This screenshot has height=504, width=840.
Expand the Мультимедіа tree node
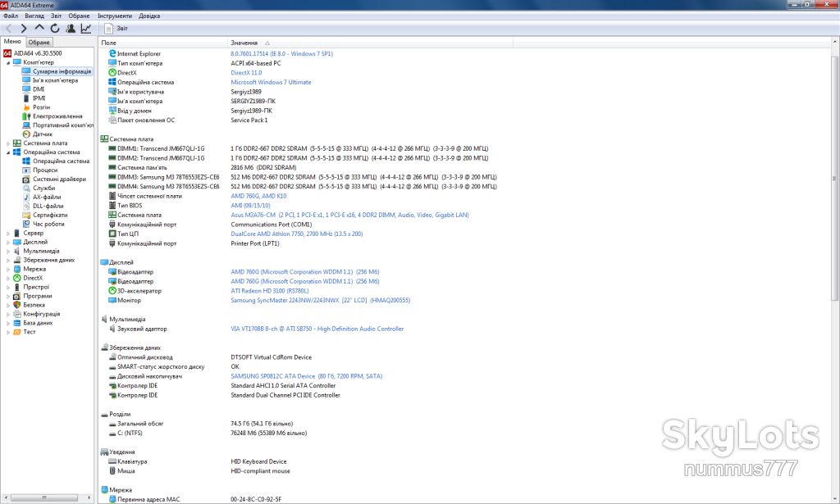click(x=8, y=251)
